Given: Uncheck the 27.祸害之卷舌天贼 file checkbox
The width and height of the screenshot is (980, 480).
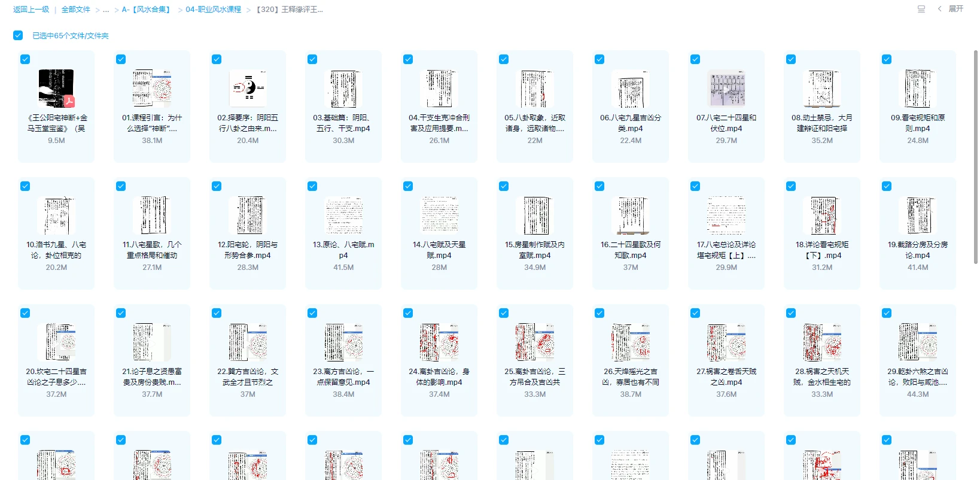Looking at the screenshot, I should coord(695,313).
